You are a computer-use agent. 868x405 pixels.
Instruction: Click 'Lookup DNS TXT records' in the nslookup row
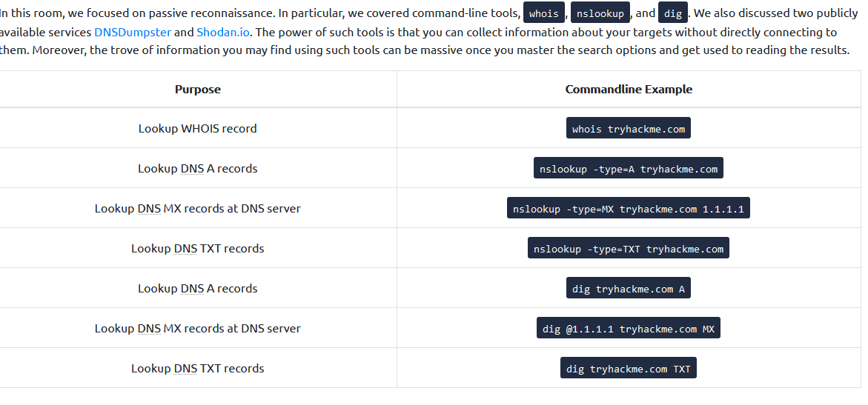click(197, 249)
